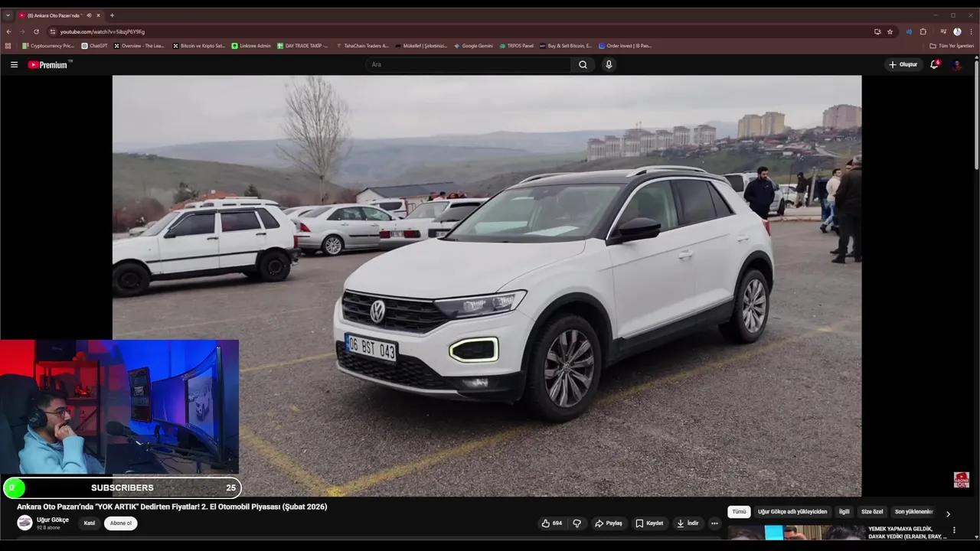980x551 pixels.
Task: Click the search magnifier button
Action: [583, 65]
